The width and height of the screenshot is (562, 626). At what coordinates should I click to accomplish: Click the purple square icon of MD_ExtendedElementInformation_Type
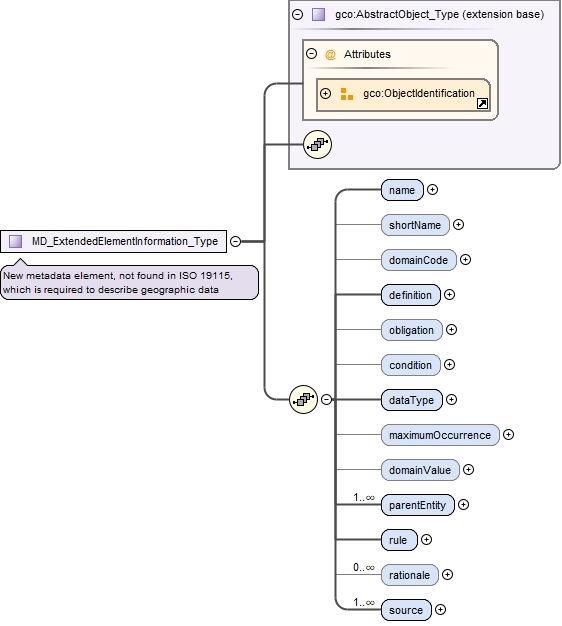pyautogui.click(x=16, y=241)
